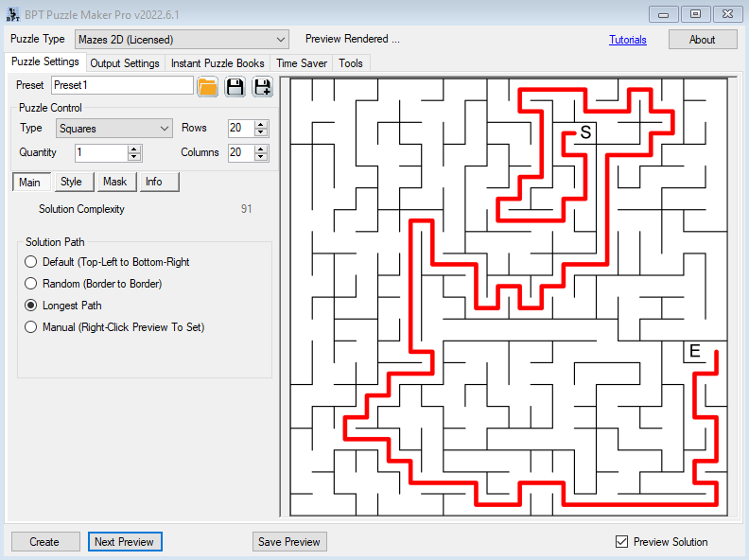Decrease the Columns value with down arrow
Viewport: 749px width, 560px height.
(262, 157)
